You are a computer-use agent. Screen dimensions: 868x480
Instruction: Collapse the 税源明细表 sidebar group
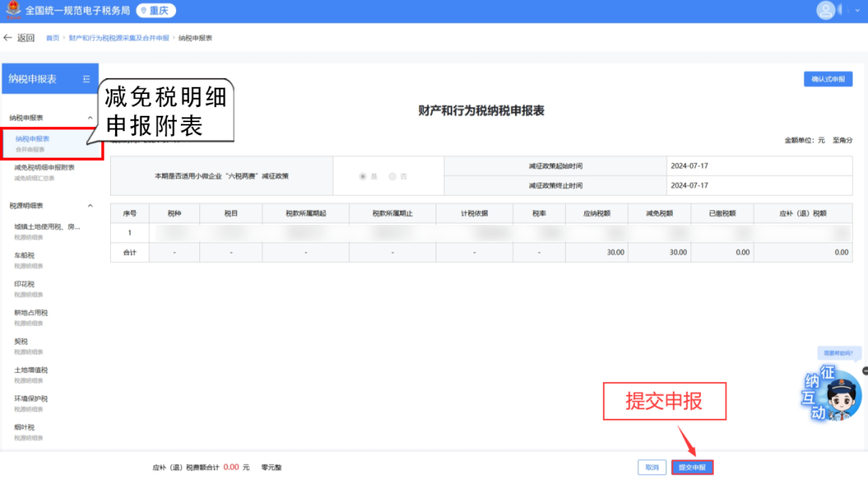[90, 206]
